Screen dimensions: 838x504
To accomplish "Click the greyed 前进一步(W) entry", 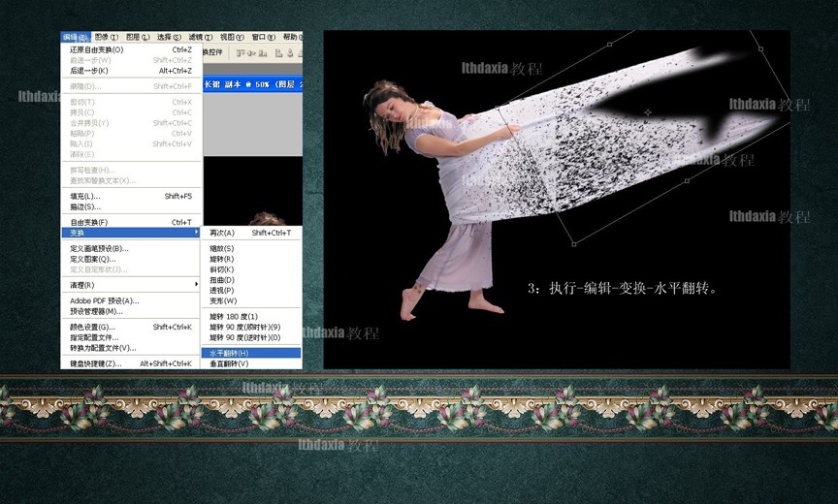I will tap(131, 60).
